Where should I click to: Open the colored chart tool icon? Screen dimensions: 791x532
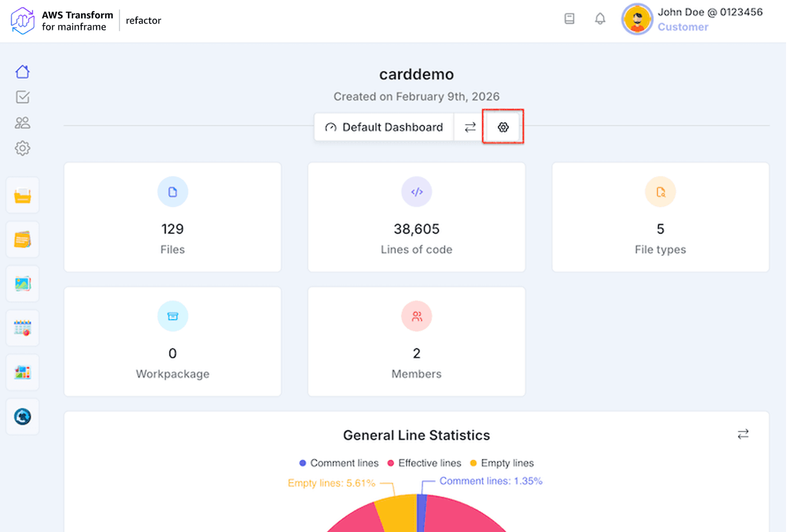23,372
